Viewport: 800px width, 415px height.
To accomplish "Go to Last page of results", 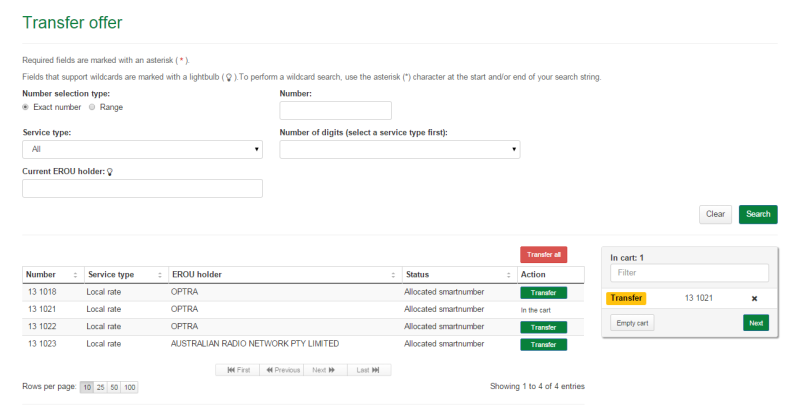I will click(x=369, y=370).
